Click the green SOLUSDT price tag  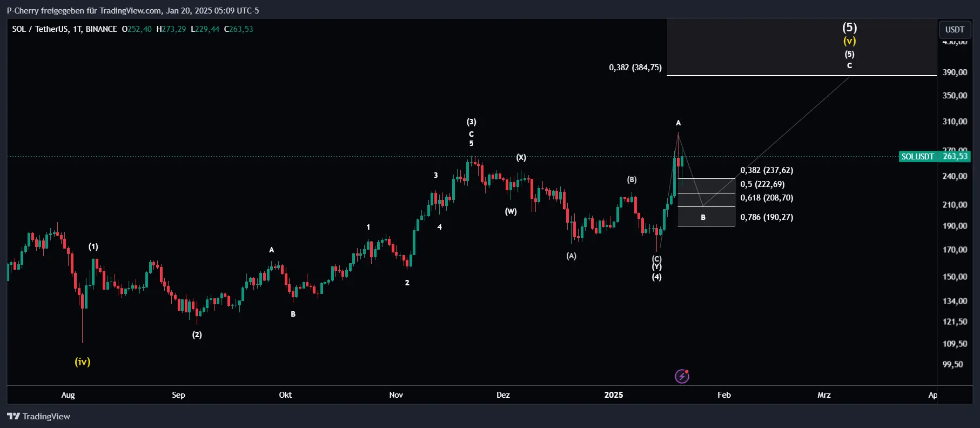pyautogui.click(x=917, y=157)
